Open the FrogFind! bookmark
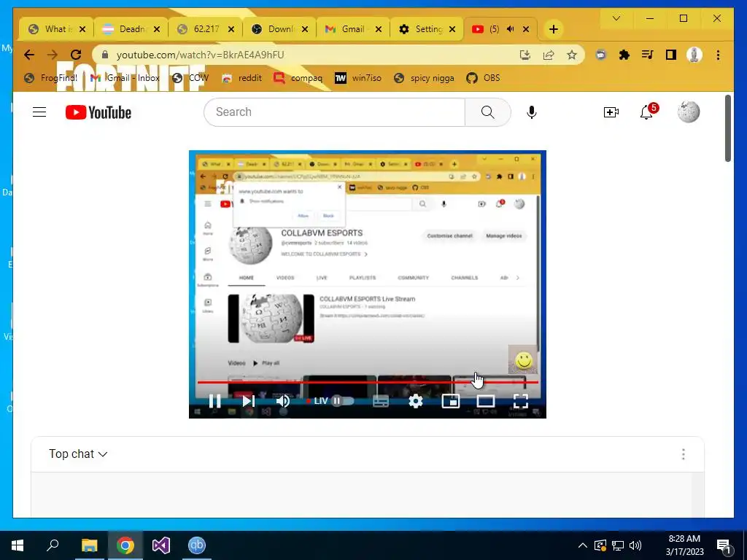747x560 pixels. [x=50, y=77]
